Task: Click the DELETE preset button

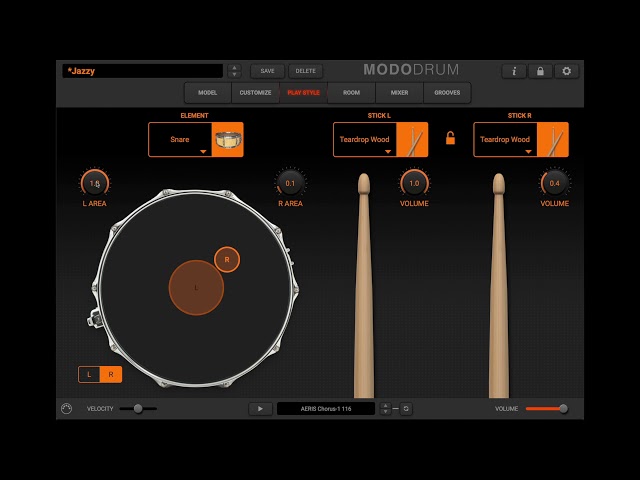Action: coord(306,71)
